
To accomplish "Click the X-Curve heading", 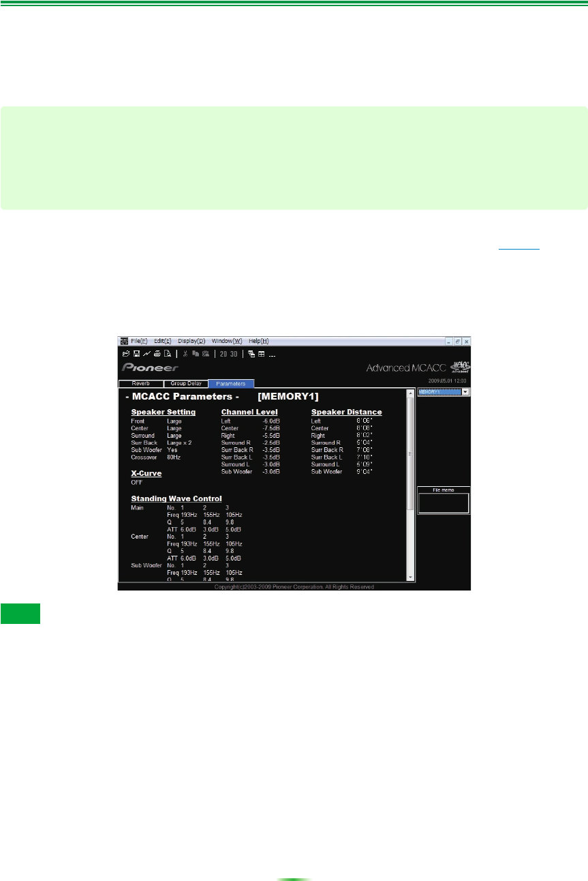I will (146, 473).
